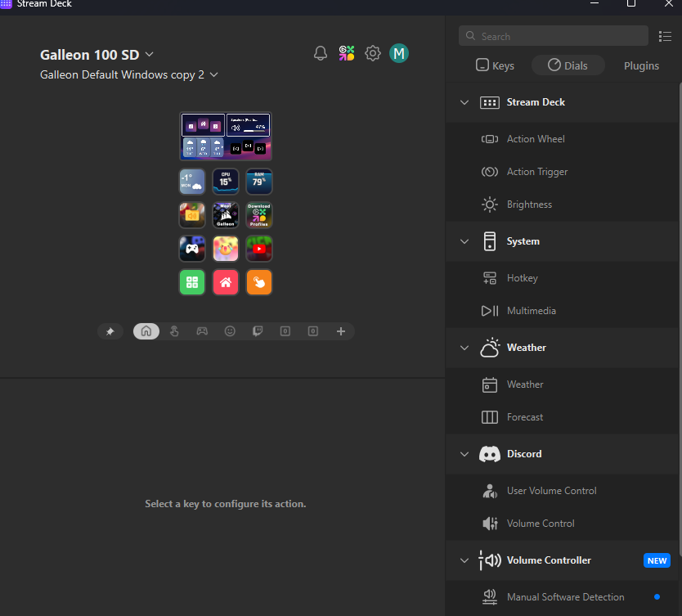Open the Marketplace colorful icon
Image resolution: width=682 pixels, height=616 pixels.
[x=347, y=54]
